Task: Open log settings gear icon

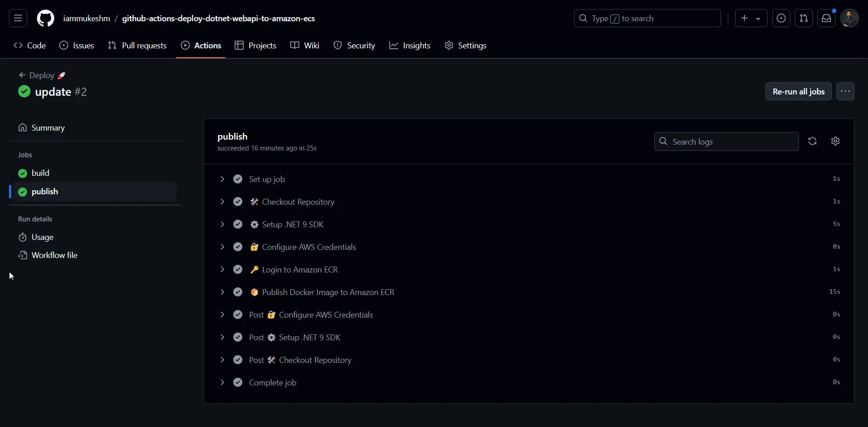Action: pos(835,141)
